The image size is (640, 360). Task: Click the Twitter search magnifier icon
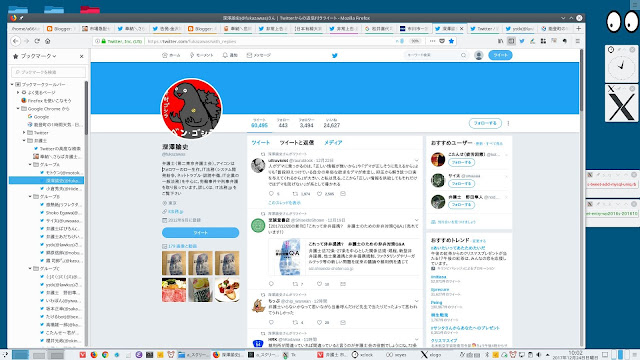pos(464,55)
